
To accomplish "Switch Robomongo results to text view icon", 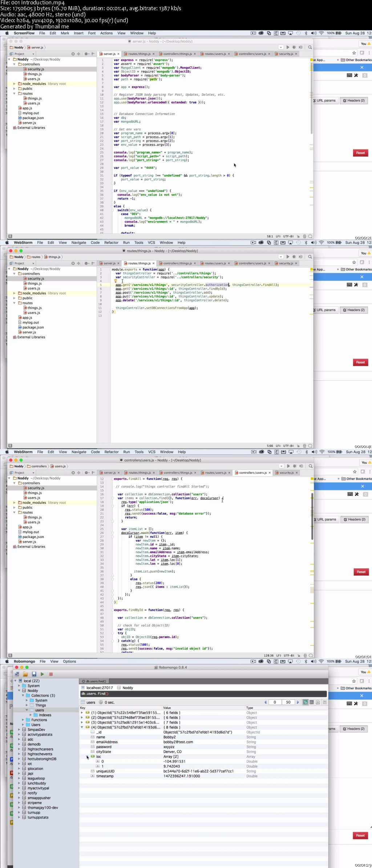I will [x=318, y=702].
